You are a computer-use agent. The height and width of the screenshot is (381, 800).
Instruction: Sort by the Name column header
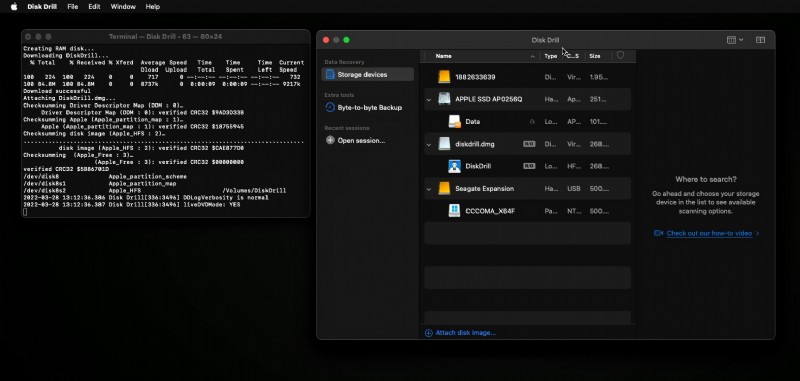(x=443, y=56)
